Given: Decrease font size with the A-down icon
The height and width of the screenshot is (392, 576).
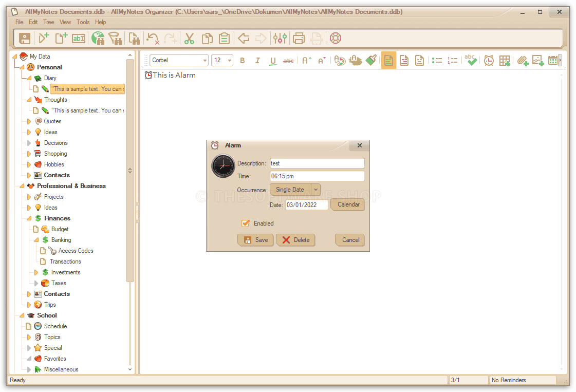Looking at the screenshot, I should [x=322, y=61].
